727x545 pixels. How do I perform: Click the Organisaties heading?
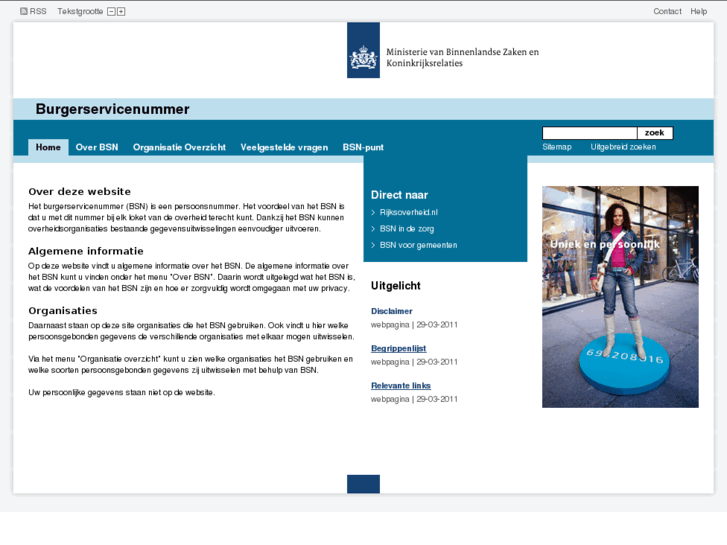point(63,310)
